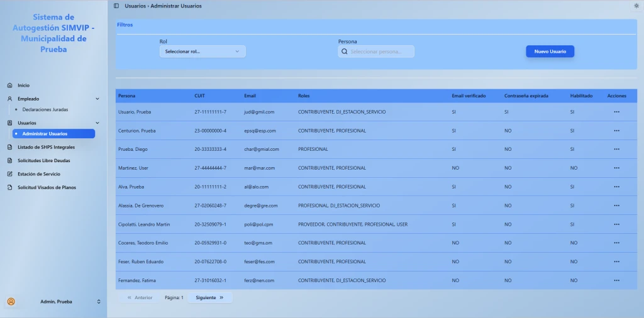Click the Usuarios icon in sidebar
The image size is (644, 318).
pyautogui.click(x=10, y=123)
